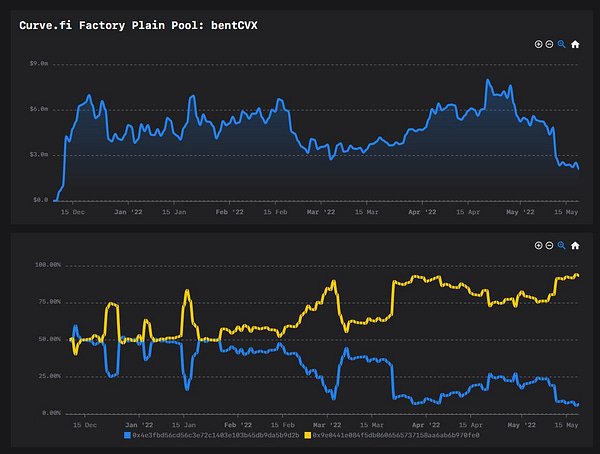Click the 0.00% axis label
Screen dimensions: 600x454
point(52,413)
